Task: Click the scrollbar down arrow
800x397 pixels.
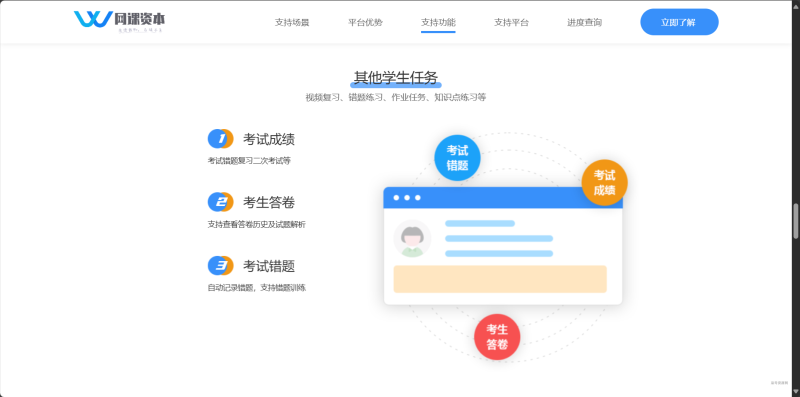Action: 795,392
